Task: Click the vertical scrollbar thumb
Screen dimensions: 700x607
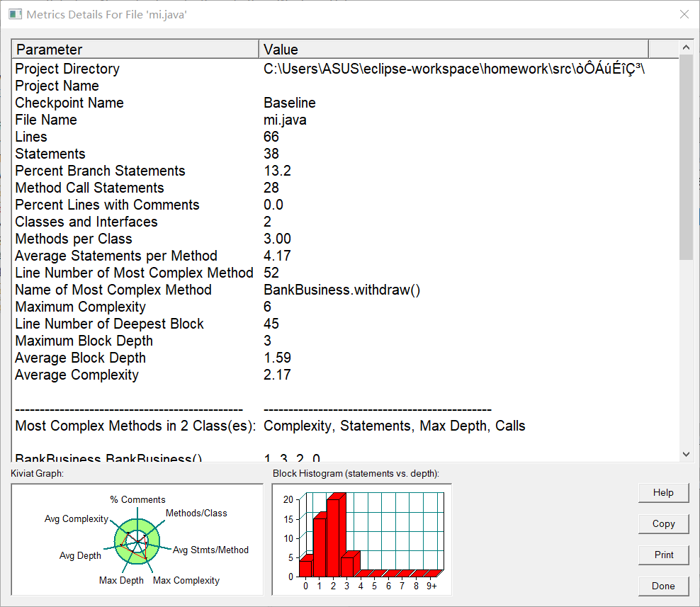Action: tap(686, 157)
